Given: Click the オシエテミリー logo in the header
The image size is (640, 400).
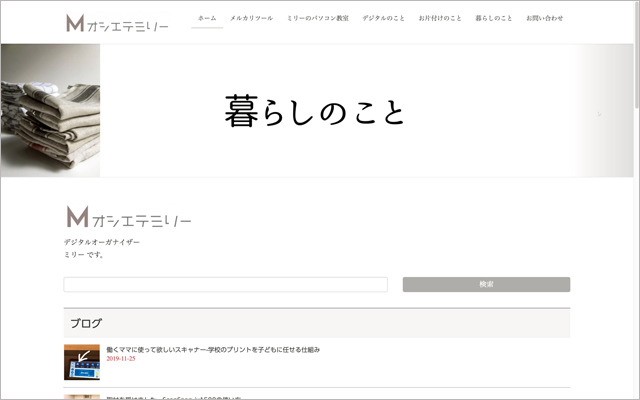Looking at the screenshot, I should 117,23.
